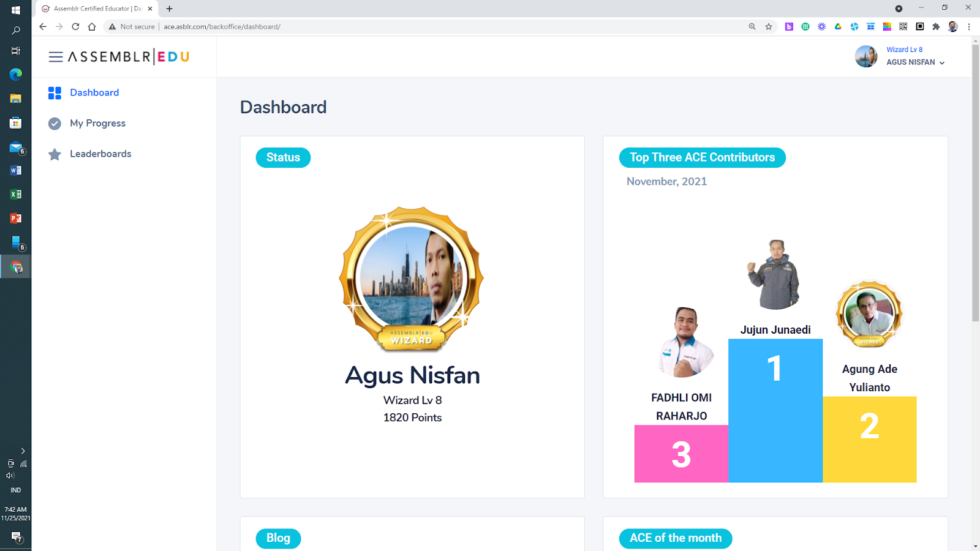Open a new browser tab
Image resolution: width=980 pixels, height=551 pixels.
(x=170, y=9)
